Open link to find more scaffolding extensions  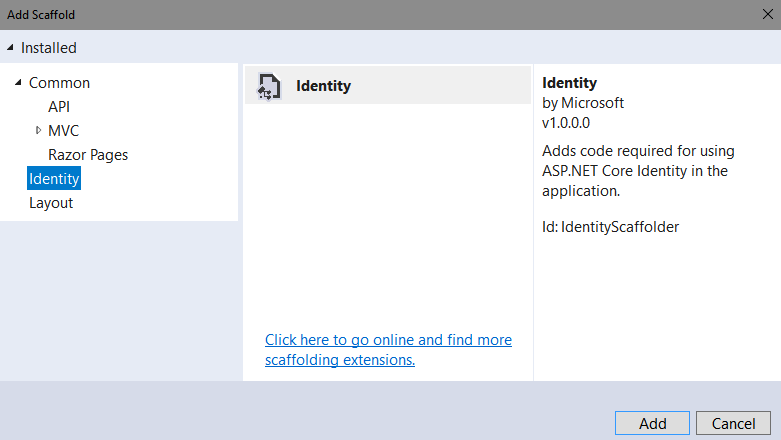(388, 350)
